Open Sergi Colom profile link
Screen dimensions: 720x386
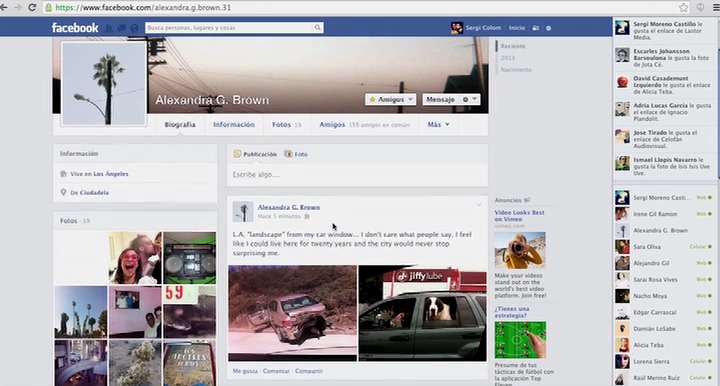(483, 28)
